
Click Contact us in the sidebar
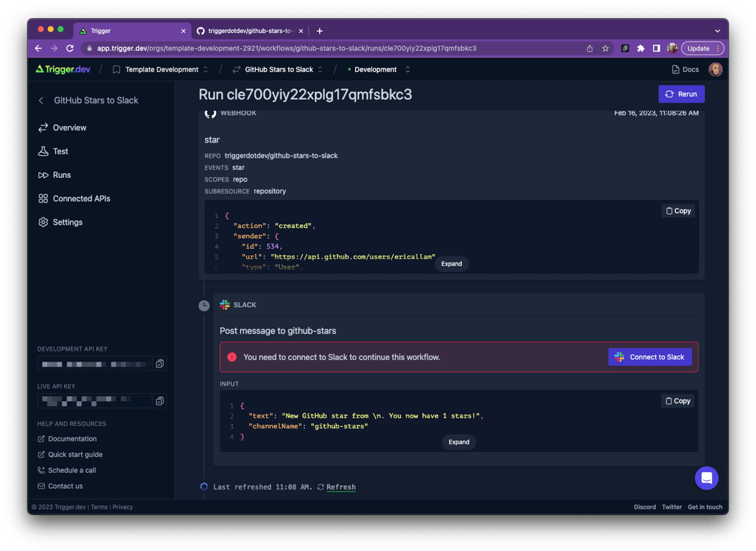pos(60,486)
